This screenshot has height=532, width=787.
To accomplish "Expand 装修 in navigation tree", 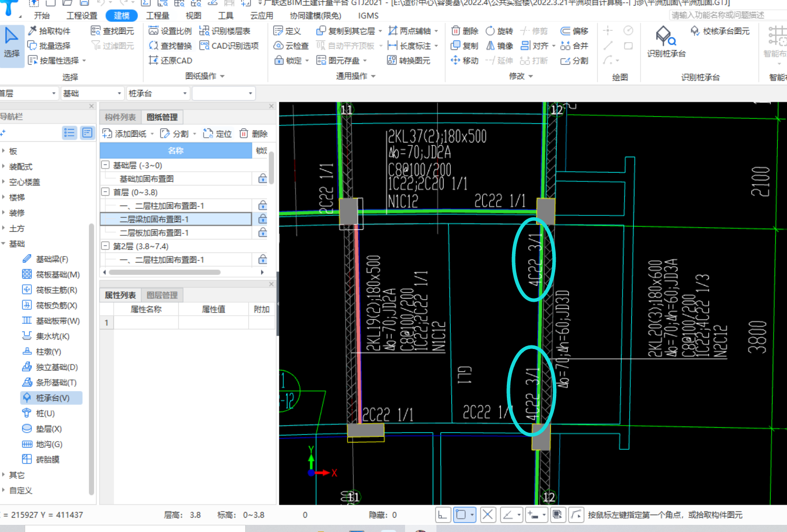I will point(4,213).
